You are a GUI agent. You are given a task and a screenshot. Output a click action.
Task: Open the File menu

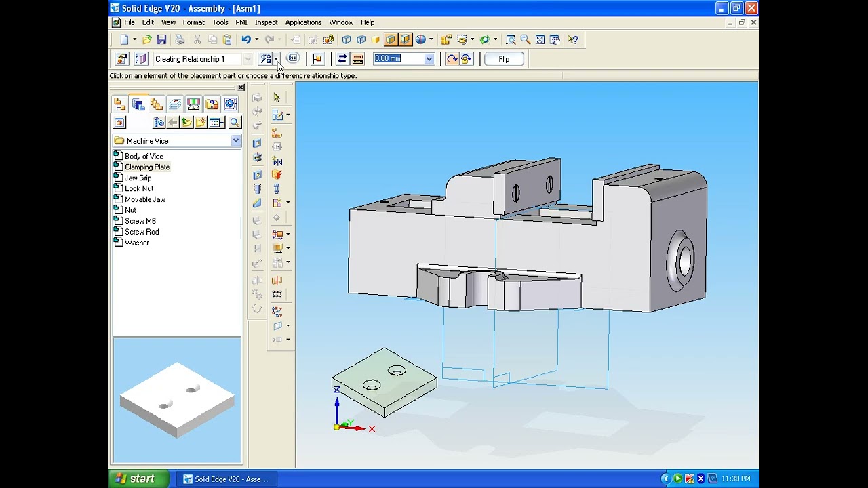(x=130, y=22)
